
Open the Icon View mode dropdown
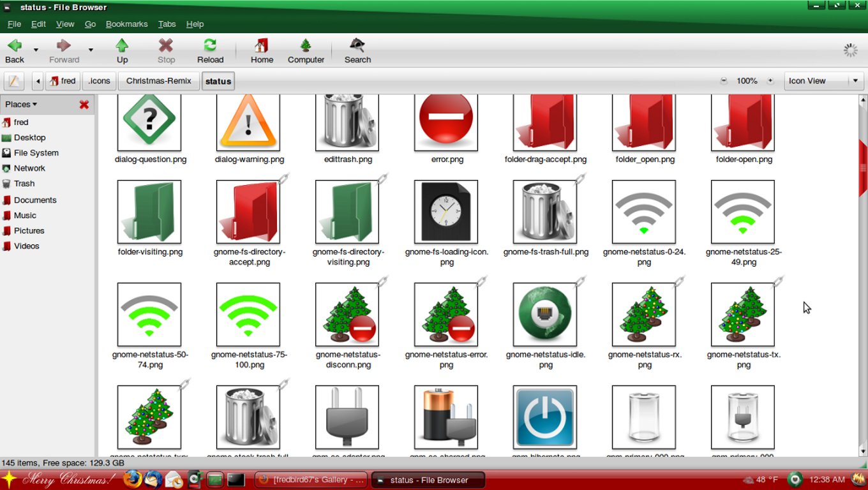[824, 81]
